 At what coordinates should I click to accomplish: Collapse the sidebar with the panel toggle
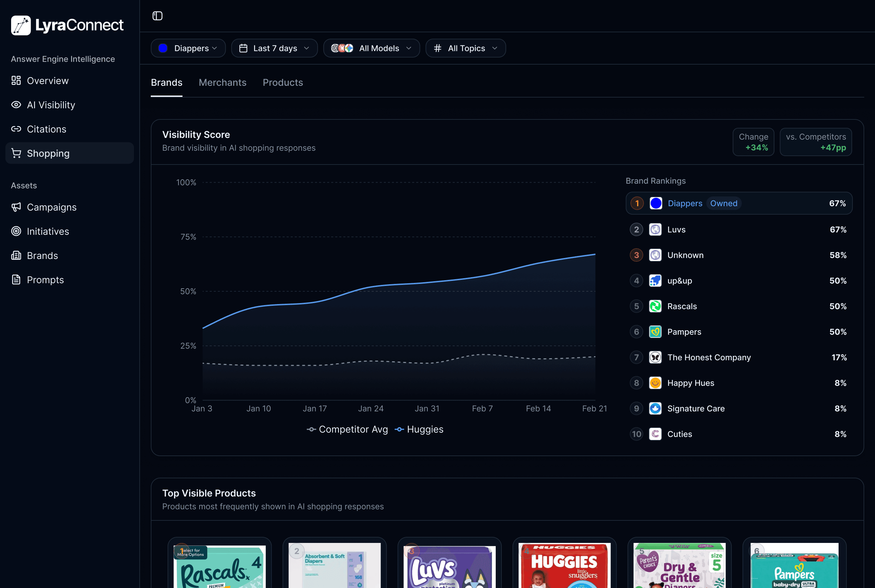(x=157, y=16)
